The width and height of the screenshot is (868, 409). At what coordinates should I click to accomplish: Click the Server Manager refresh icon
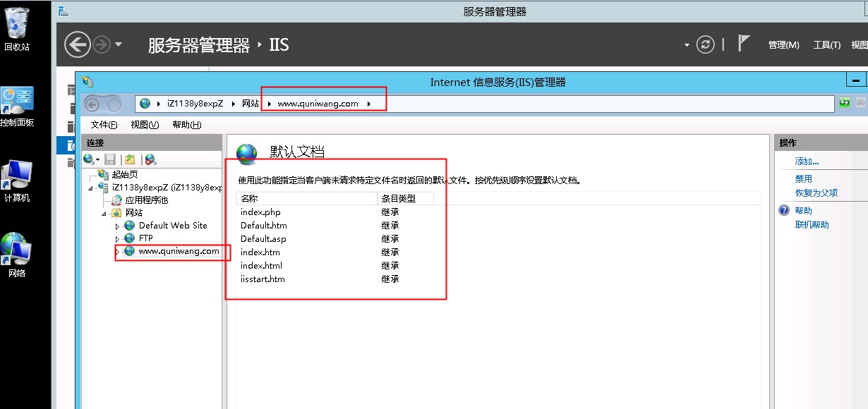[x=705, y=44]
